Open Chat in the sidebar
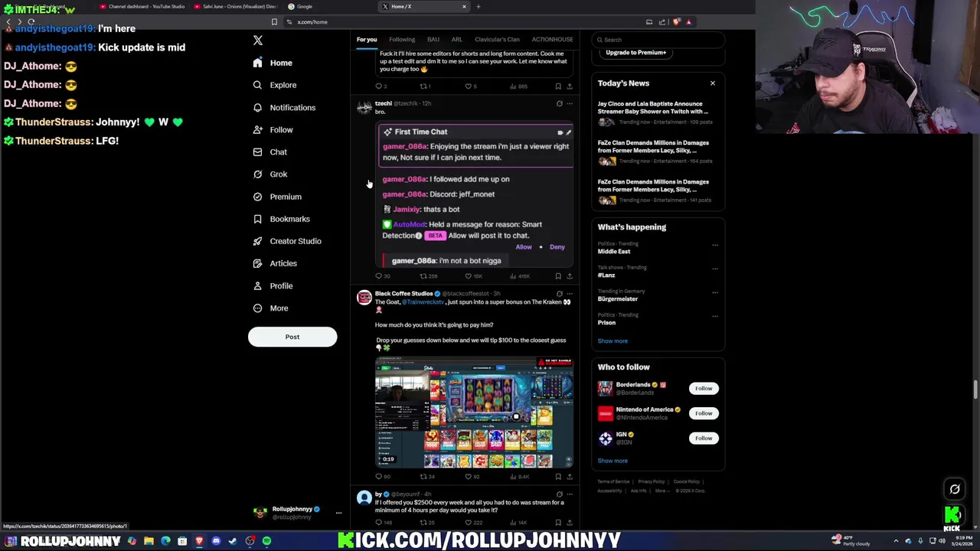The height and width of the screenshot is (551, 980). (269, 152)
